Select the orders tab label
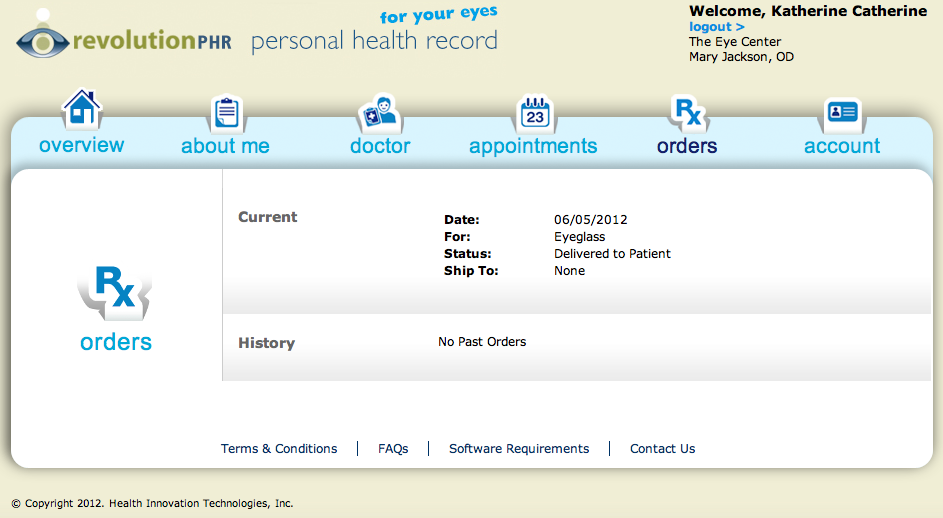 pyautogui.click(x=687, y=146)
